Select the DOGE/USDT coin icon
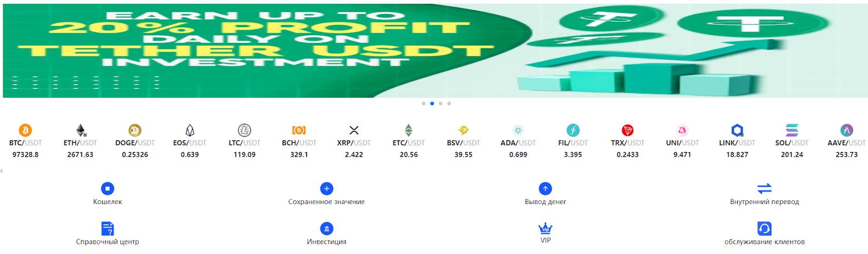Image resolution: width=868 pixels, height=254 pixels. 135,130
